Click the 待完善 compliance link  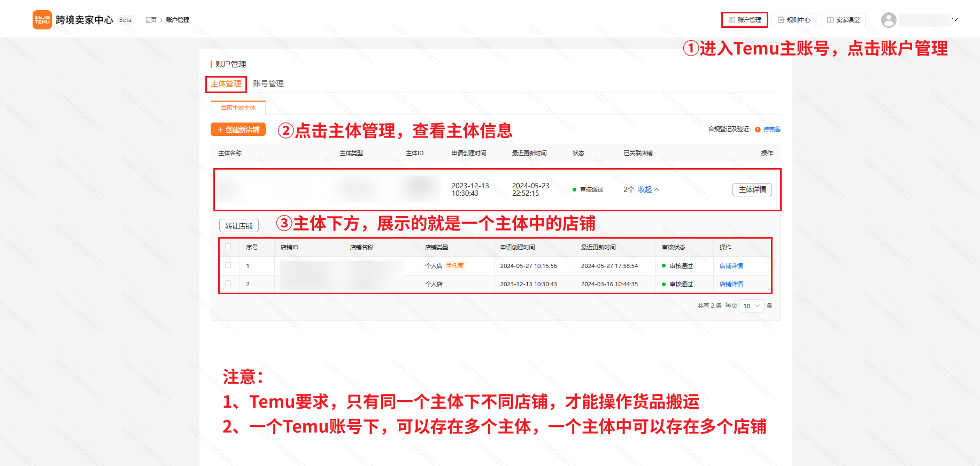pos(772,129)
